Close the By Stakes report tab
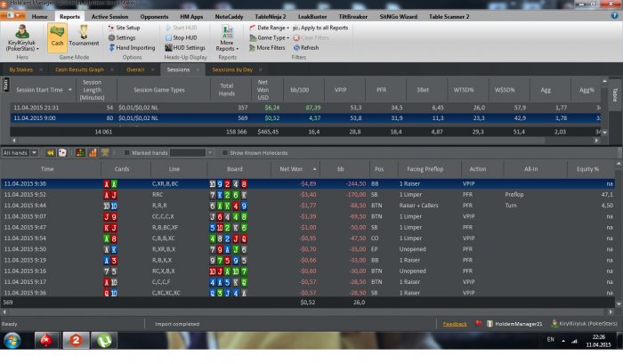Viewport: 623px width, 364px height. click(x=41, y=69)
